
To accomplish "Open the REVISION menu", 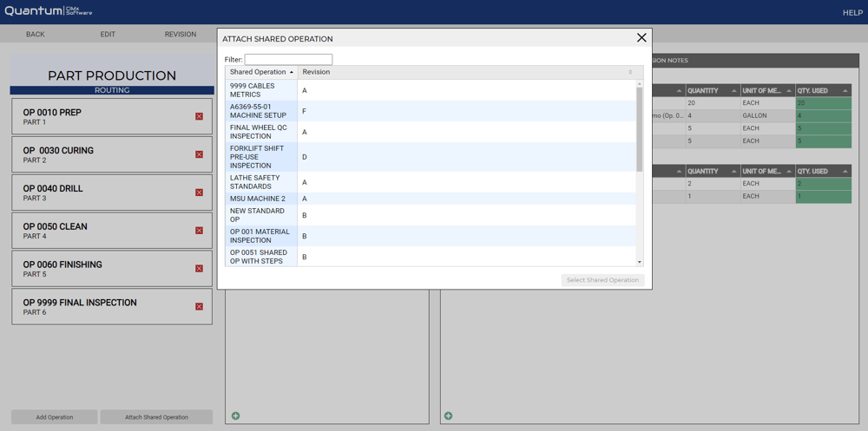I will click(181, 34).
